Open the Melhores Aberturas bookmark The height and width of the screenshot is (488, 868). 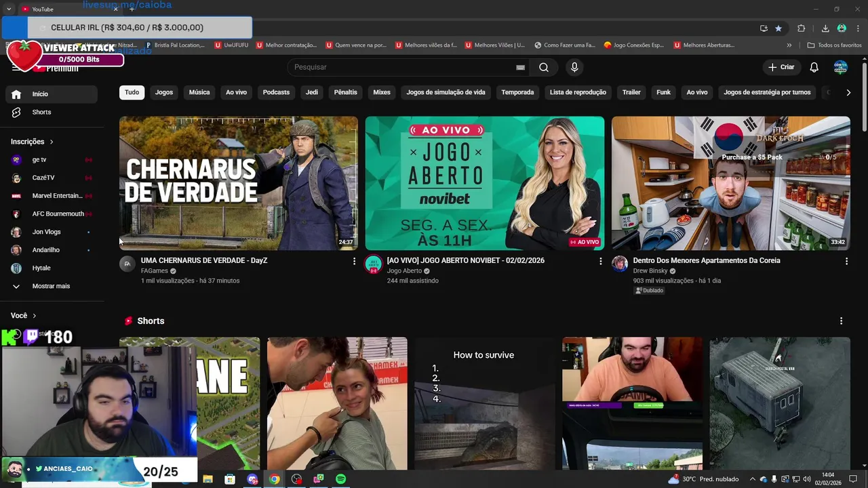click(704, 45)
